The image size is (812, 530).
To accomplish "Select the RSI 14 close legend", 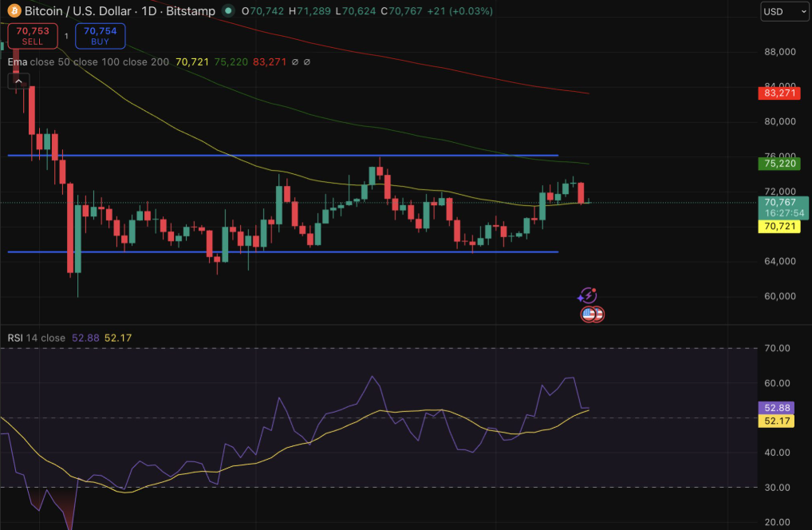I will (36, 338).
